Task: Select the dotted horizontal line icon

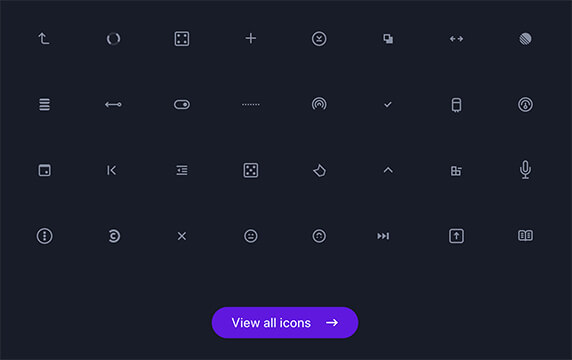Action: [x=251, y=105]
